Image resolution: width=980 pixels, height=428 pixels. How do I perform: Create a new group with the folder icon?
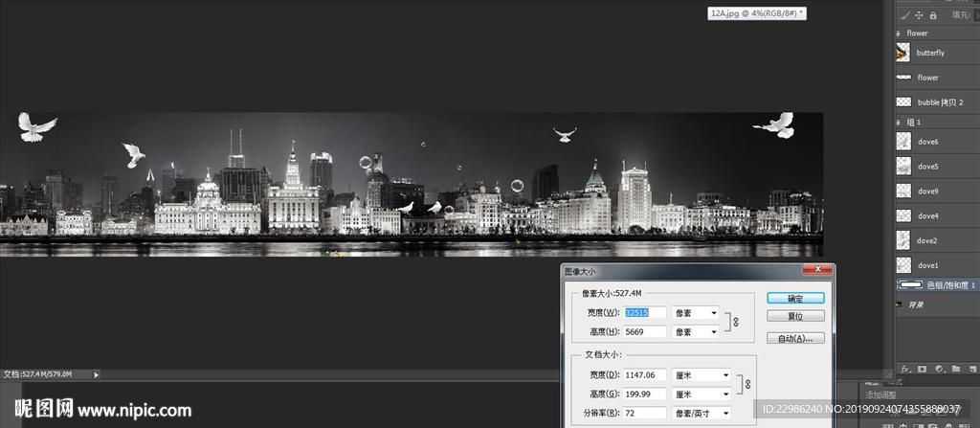(x=956, y=370)
